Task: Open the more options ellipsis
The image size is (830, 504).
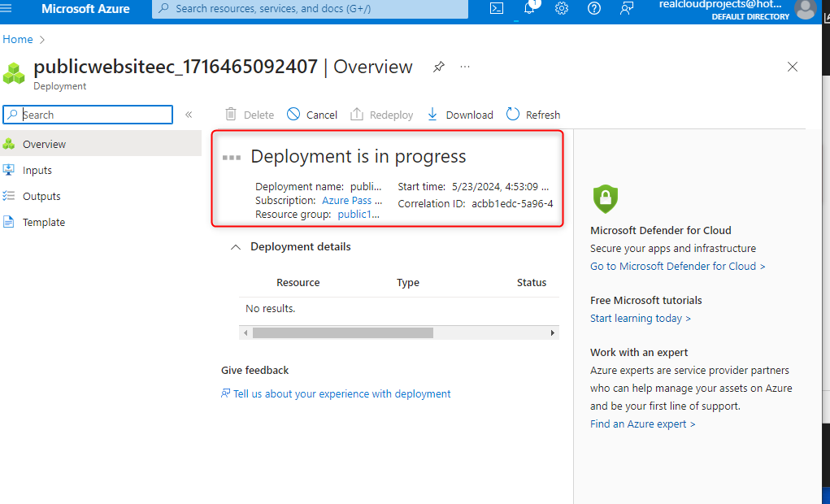Action: 465,67
